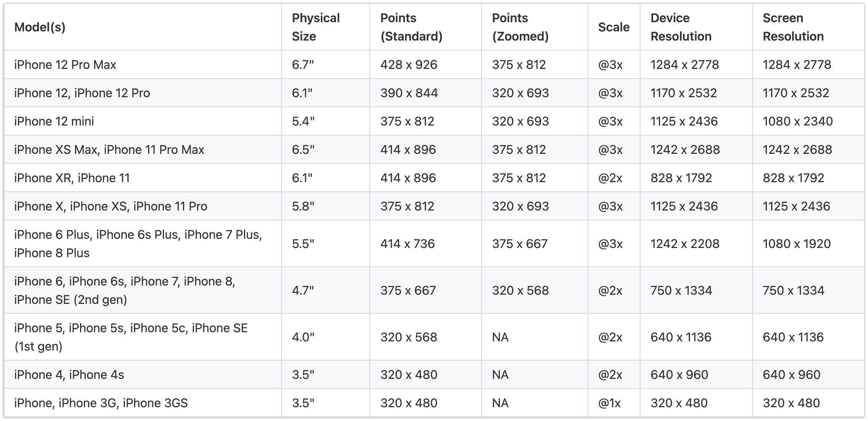Click the iPhone 12 mini model cell
This screenshot has height=421, width=868.
54,121
